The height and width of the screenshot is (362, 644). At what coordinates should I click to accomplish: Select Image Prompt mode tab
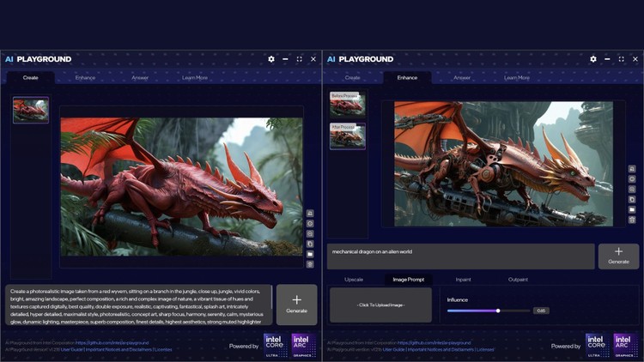coord(408,280)
